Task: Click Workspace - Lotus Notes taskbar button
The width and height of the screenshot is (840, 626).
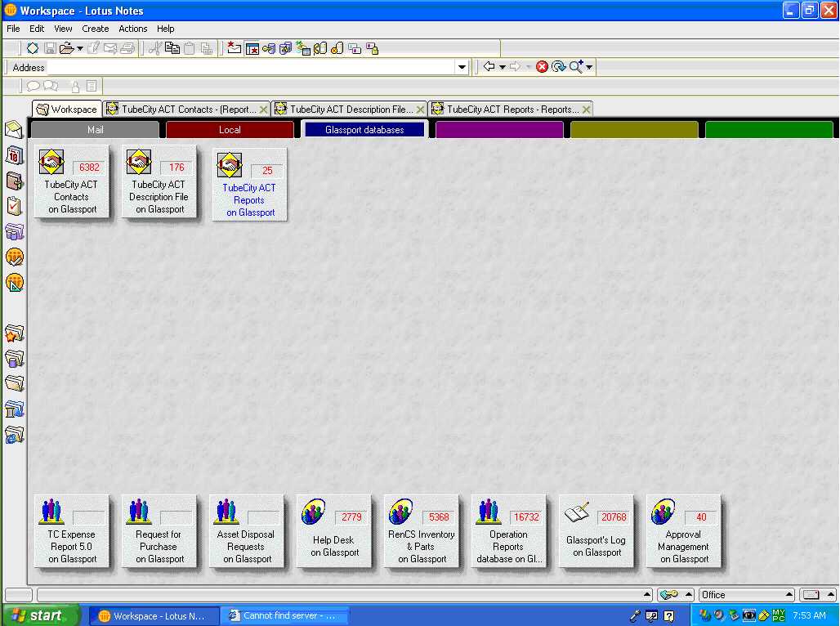Action: [154, 616]
